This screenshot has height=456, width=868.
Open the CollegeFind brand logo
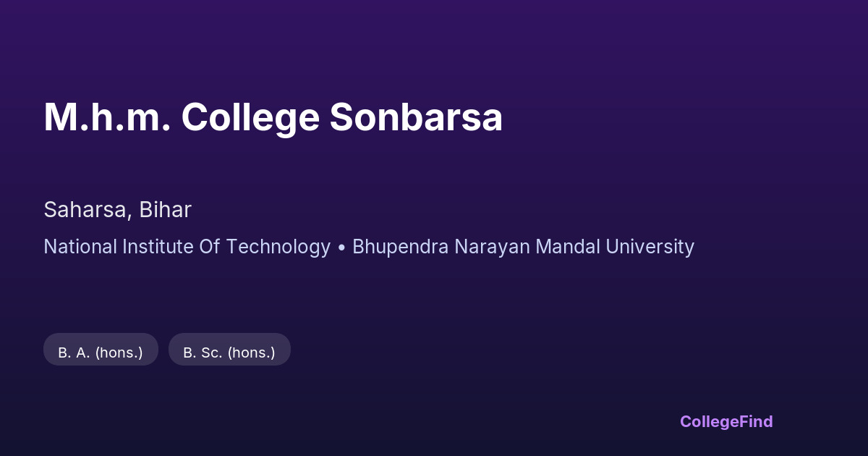coord(726,421)
